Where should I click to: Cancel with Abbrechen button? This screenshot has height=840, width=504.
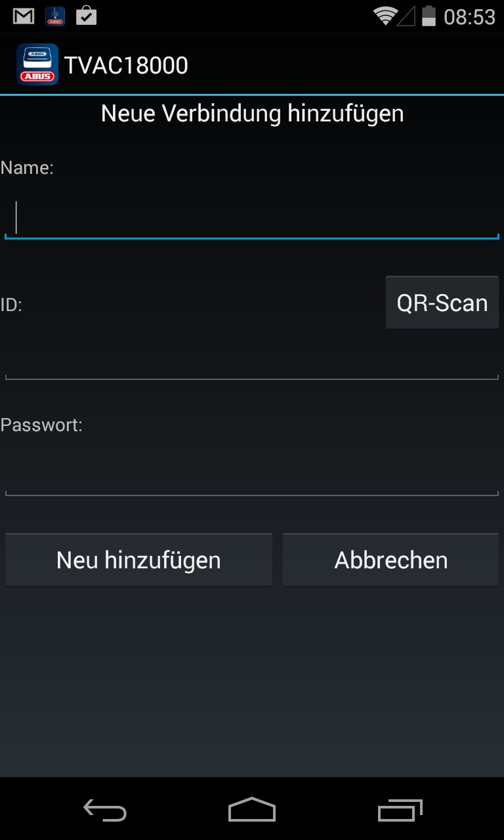pos(391,560)
